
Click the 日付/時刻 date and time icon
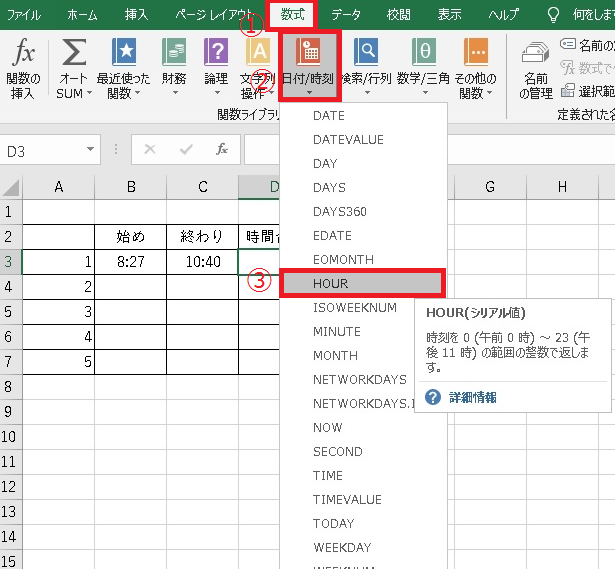308,52
